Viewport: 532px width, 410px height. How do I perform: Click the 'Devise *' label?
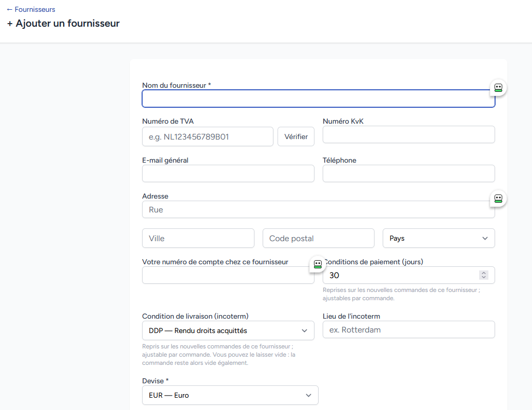[155, 381]
